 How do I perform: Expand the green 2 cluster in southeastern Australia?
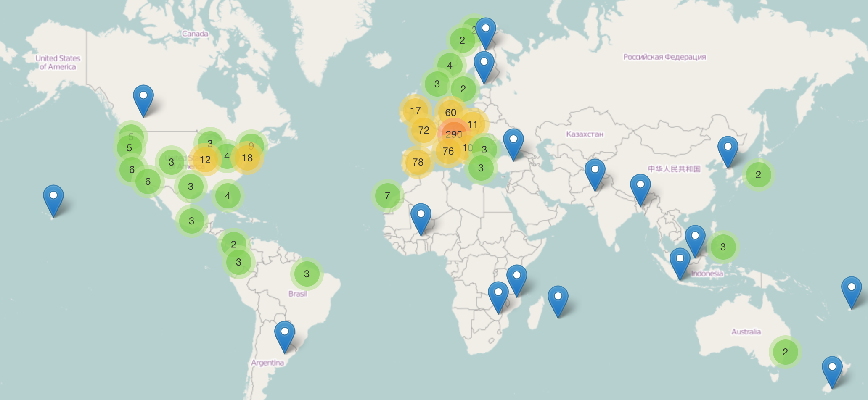tap(785, 352)
